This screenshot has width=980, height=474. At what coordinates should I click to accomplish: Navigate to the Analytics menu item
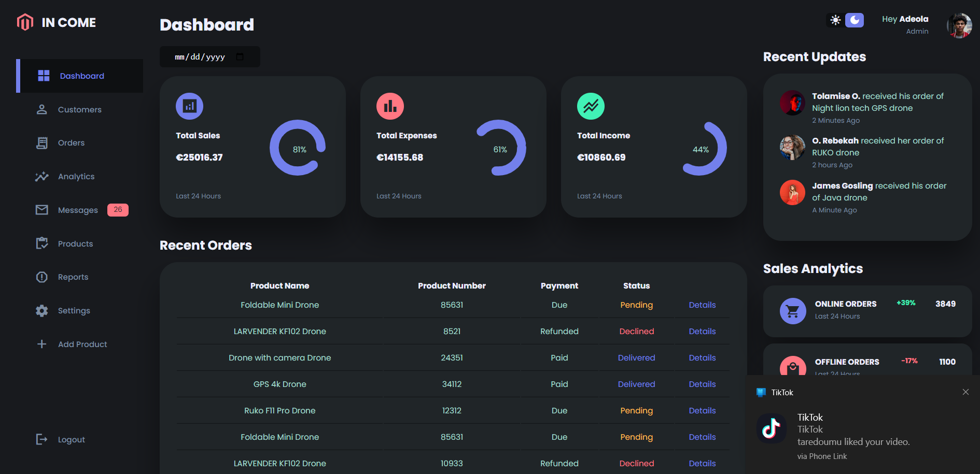80,177
